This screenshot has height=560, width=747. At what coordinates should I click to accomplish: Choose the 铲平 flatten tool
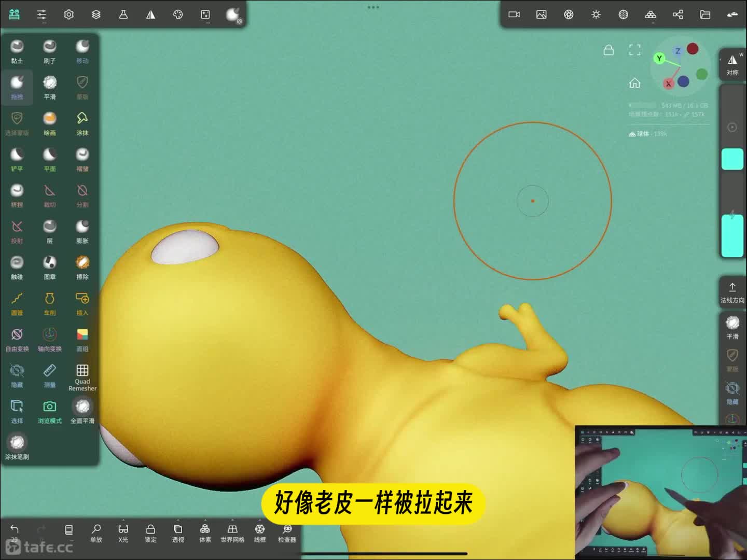(x=17, y=159)
